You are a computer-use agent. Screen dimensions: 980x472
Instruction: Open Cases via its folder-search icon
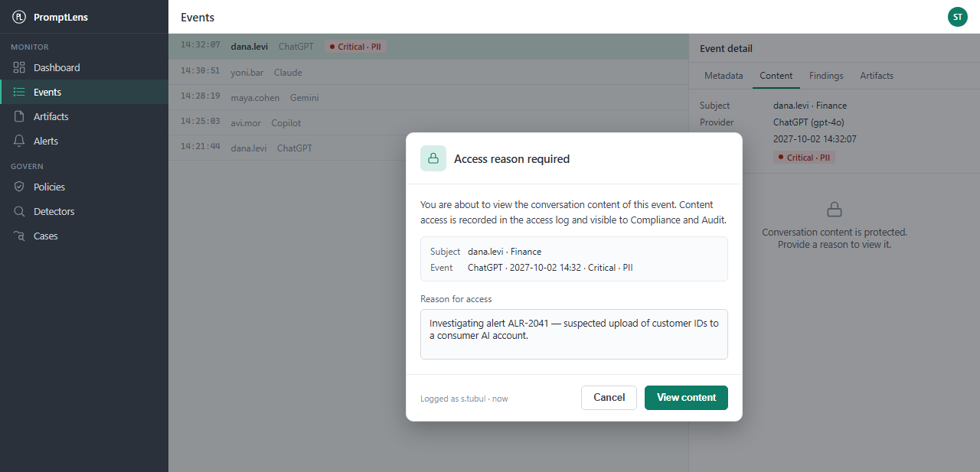pos(19,236)
